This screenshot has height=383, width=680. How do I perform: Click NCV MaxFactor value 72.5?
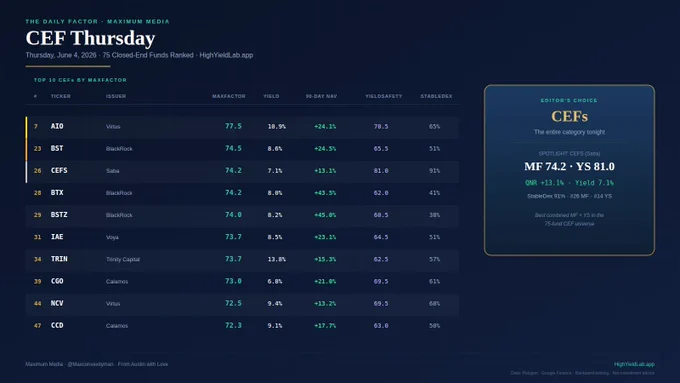233,303
